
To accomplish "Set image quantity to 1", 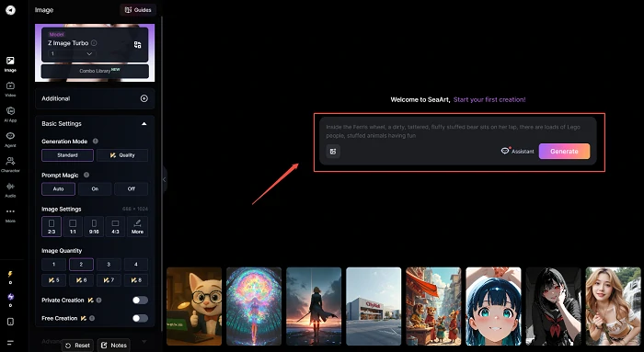I will (53, 264).
